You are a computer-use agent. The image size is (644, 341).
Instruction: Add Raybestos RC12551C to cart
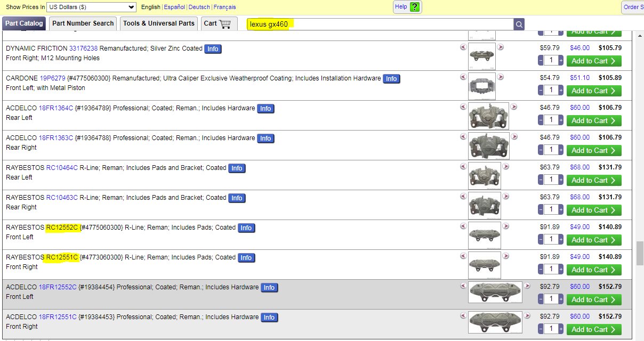(x=594, y=270)
